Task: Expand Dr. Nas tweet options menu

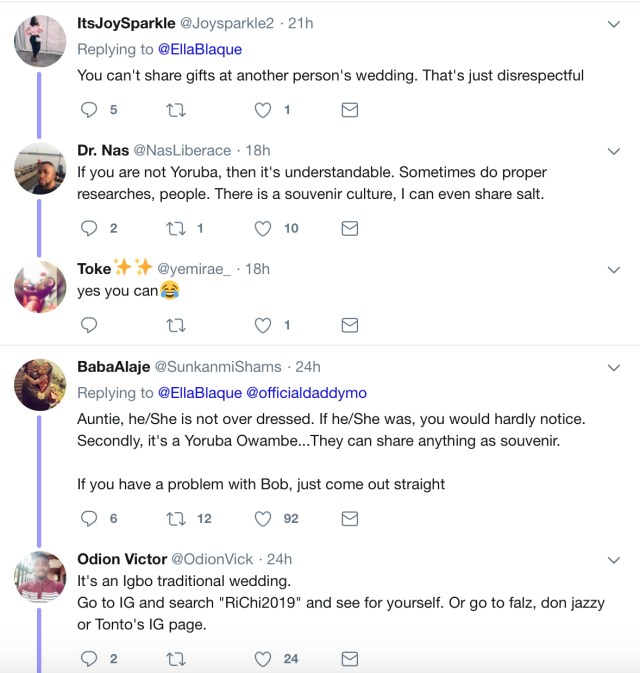Action: pyautogui.click(x=614, y=151)
